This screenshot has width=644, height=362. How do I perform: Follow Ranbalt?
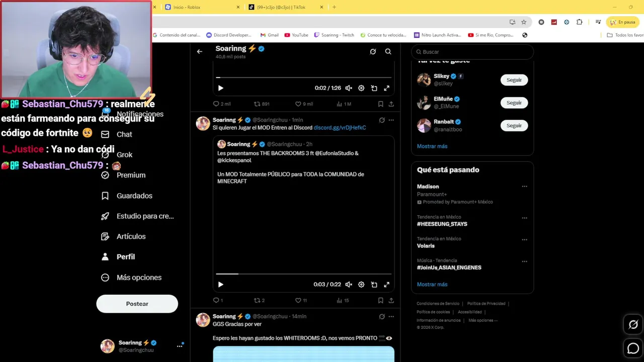[x=514, y=126]
